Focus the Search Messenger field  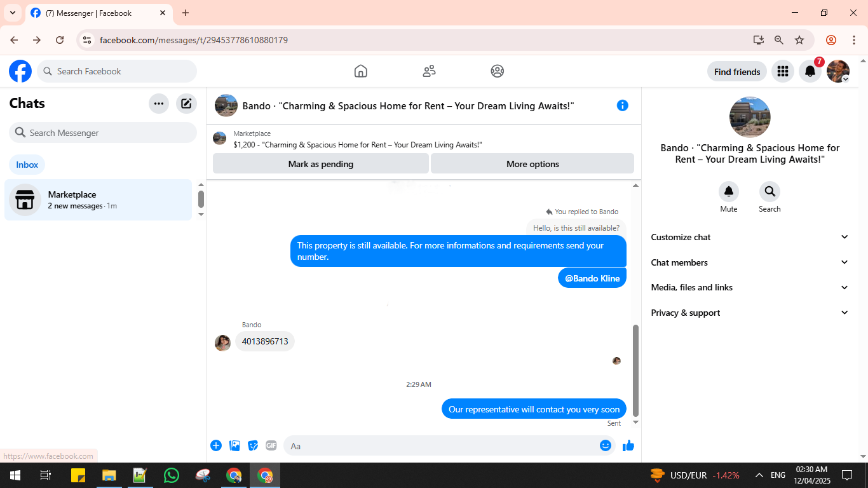point(103,133)
